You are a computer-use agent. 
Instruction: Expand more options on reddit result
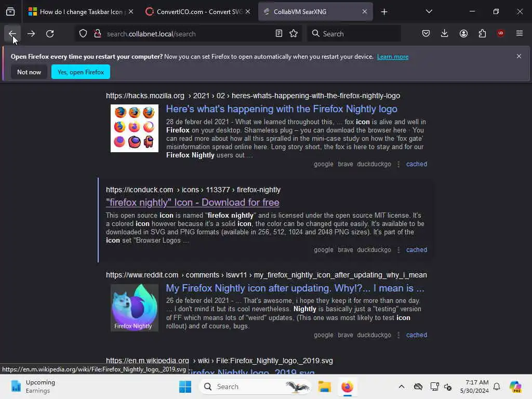(x=398, y=335)
